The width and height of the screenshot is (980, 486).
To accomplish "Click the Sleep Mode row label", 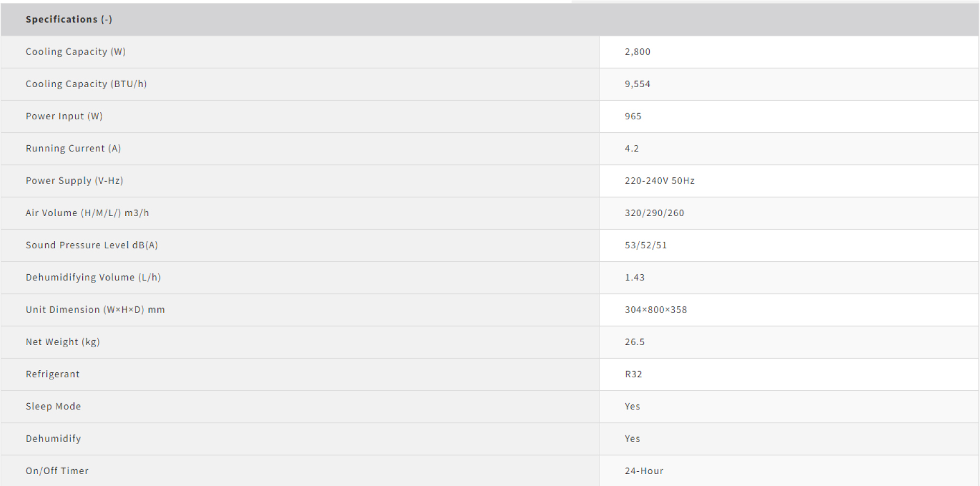I will point(53,406).
